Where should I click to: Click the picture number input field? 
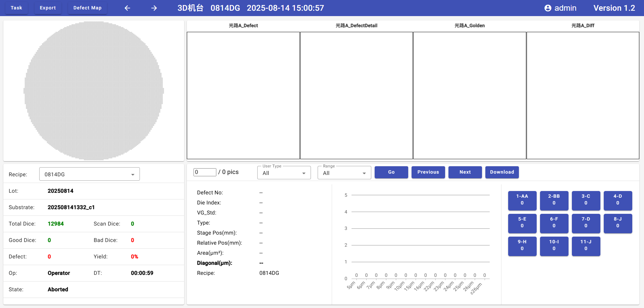[x=205, y=172]
